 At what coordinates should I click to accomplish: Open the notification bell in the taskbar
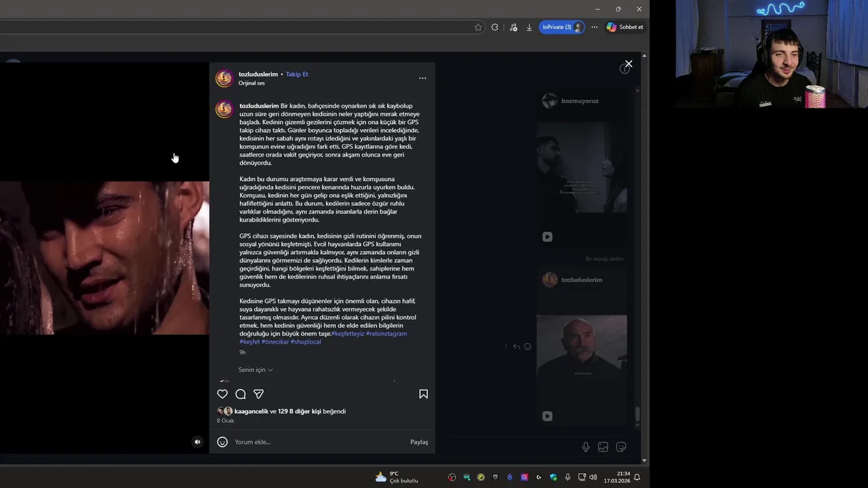pos(637,477)
